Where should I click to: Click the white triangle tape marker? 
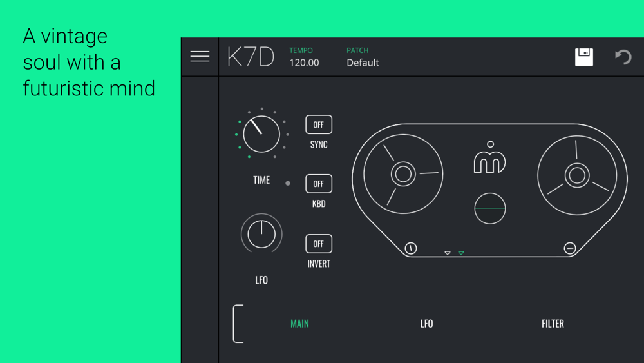pyautogui.click(x=448, y=253)
